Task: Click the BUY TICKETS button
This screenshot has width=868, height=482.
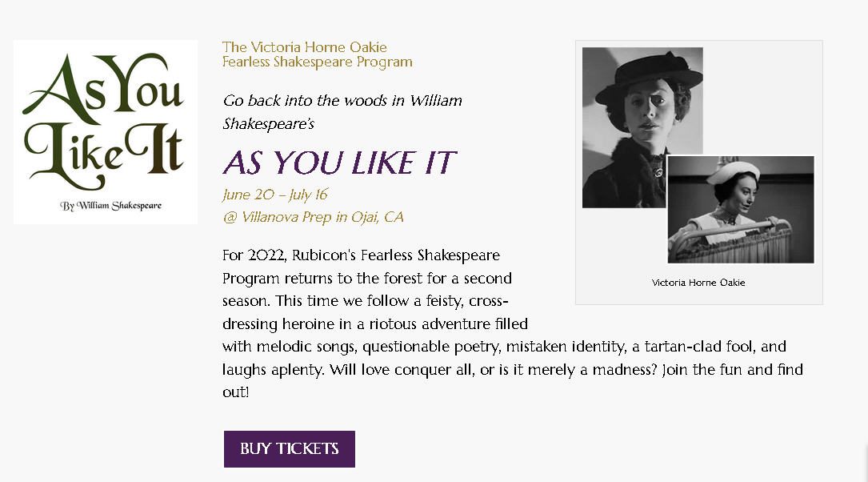Action: point(289,449)
